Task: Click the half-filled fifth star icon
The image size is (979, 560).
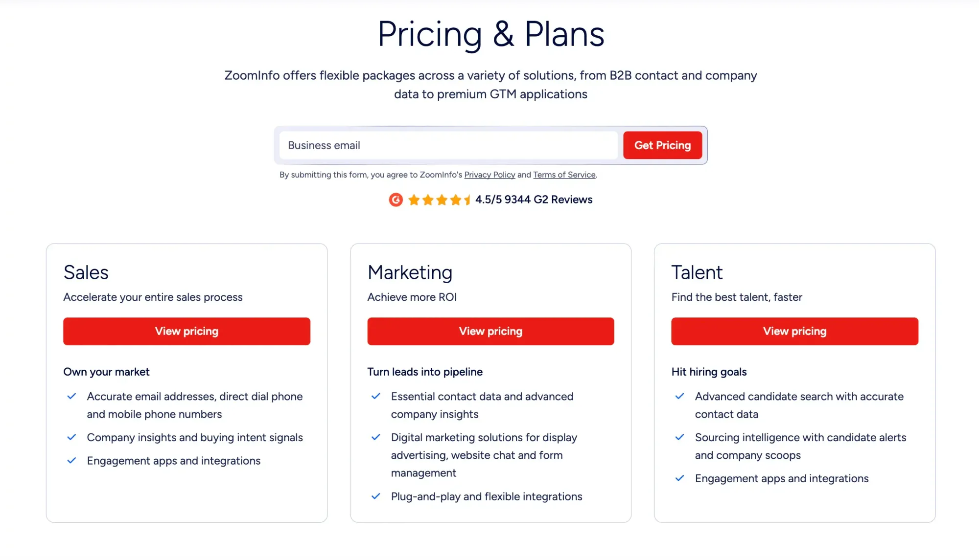Action: tap(467, 200)
